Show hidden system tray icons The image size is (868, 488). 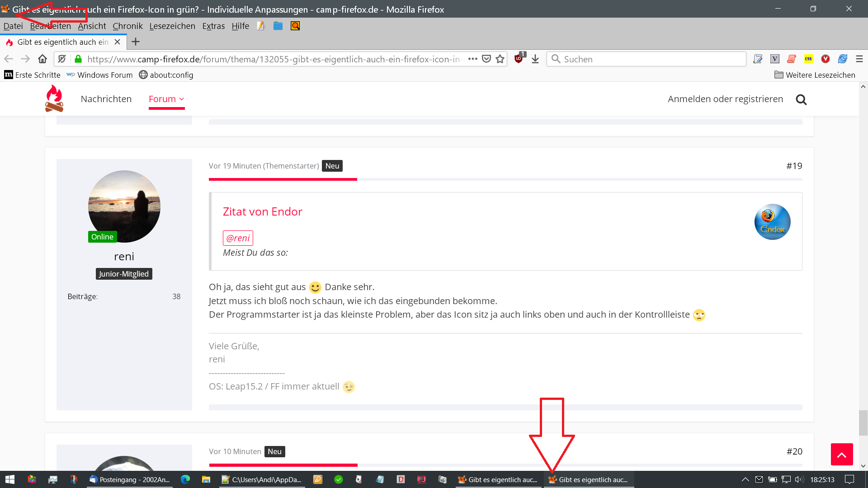click(745, 479)
